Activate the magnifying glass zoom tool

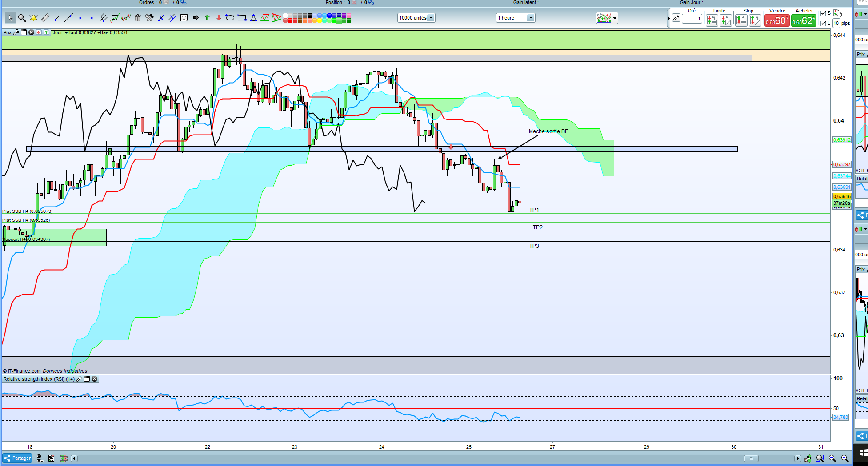pyautogui.click(x=22, y=18)
